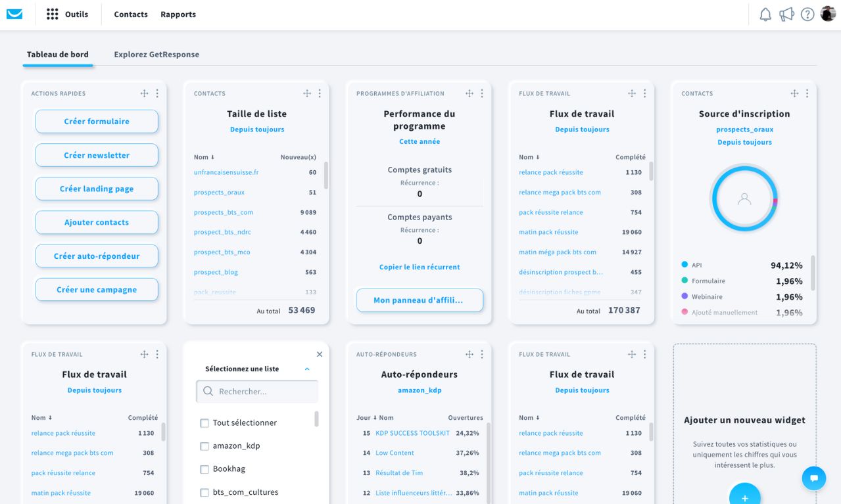Collapse the Sélectionnez une liste dropdown
This screenshot has height=504, width=841.
307,369
